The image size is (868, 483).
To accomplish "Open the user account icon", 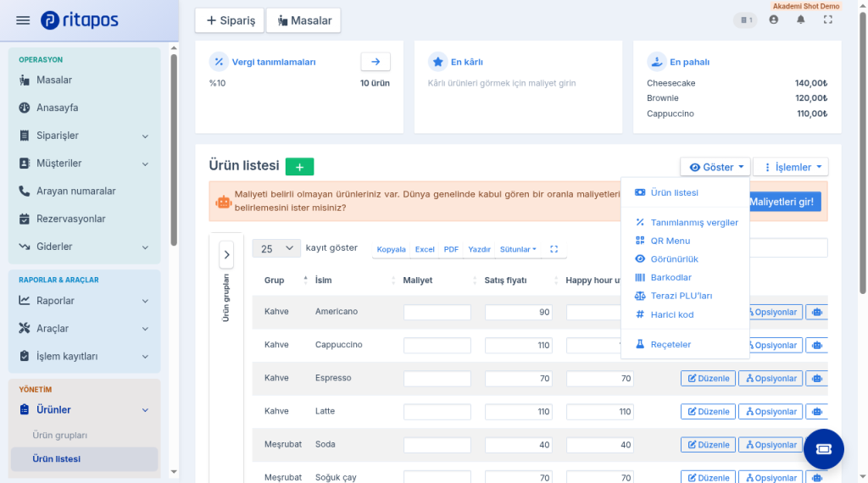I will pyautogui.click(x=773, y=20).
